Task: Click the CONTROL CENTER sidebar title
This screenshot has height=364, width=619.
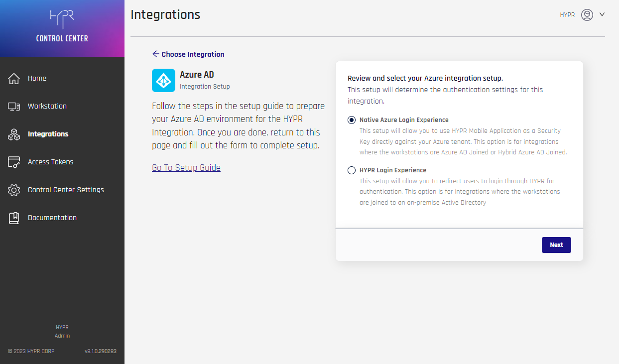Action: click(62, 38)
